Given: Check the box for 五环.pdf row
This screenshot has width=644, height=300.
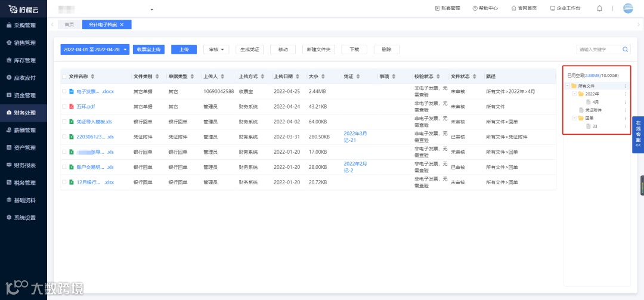Looking at the screenshot, I should click(x=64, y=106).
